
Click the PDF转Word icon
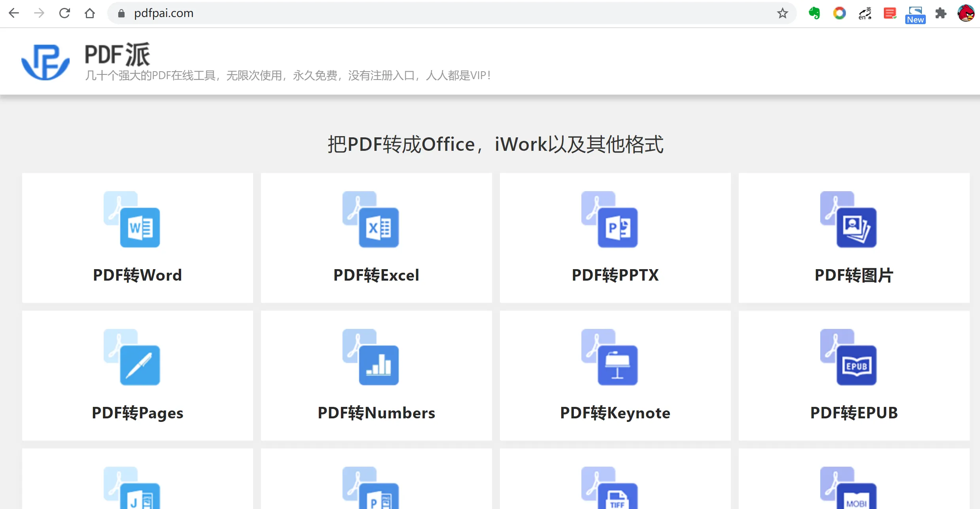[x=132, y=219]
